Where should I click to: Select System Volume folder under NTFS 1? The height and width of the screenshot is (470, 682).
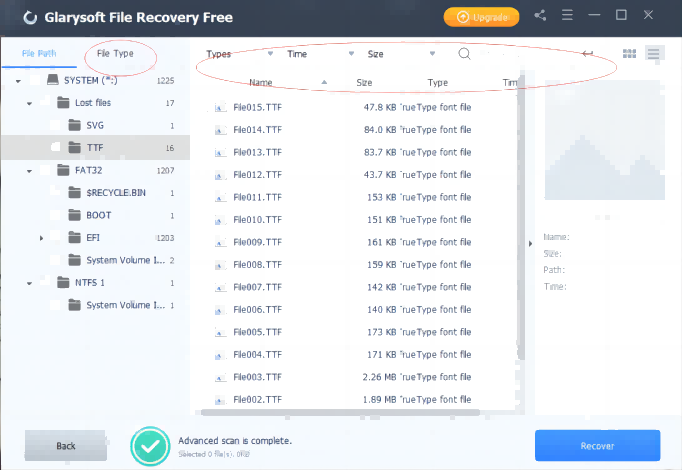coord(125,305)
